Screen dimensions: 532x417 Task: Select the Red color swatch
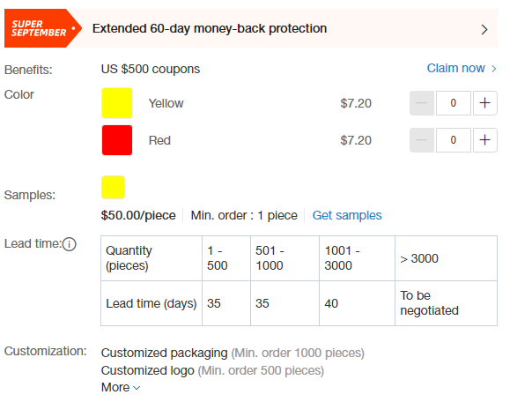(117, 140)
